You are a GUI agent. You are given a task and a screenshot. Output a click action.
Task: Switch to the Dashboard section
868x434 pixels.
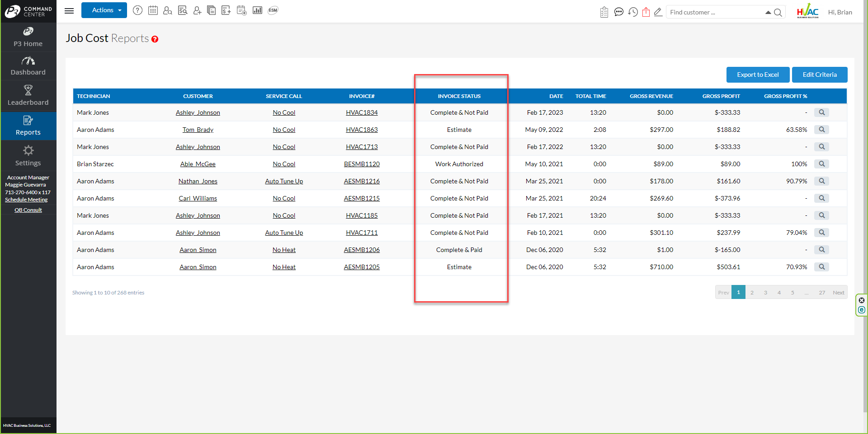(28, 65)
